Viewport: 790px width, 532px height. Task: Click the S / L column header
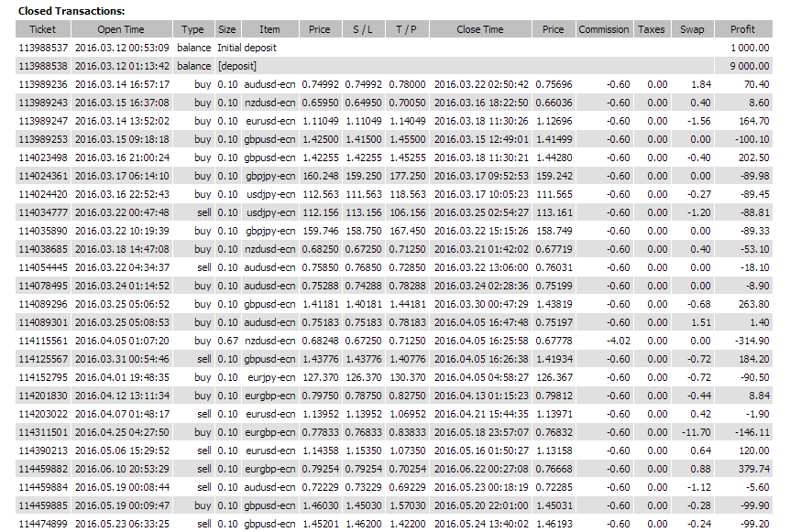pyautogui.click(x=363, y=29)
